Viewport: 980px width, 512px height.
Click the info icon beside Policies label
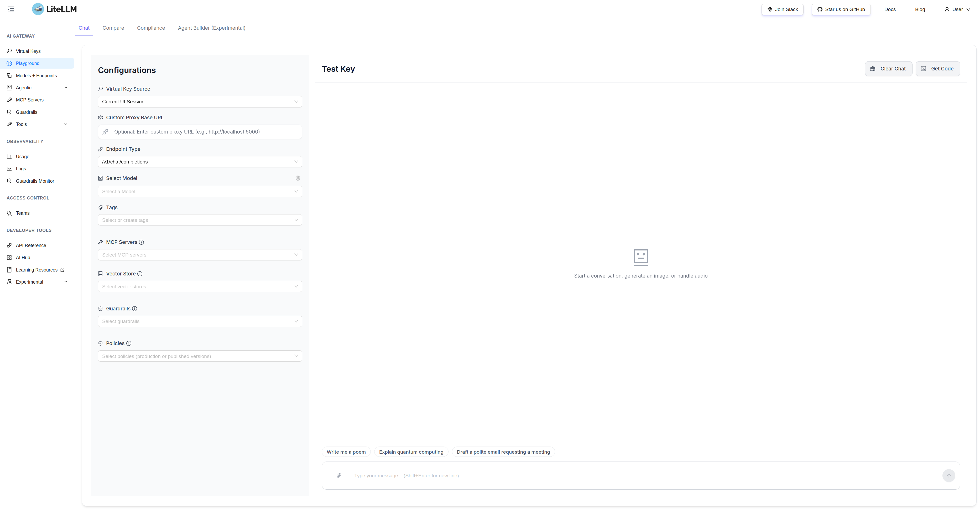[129, 343]
